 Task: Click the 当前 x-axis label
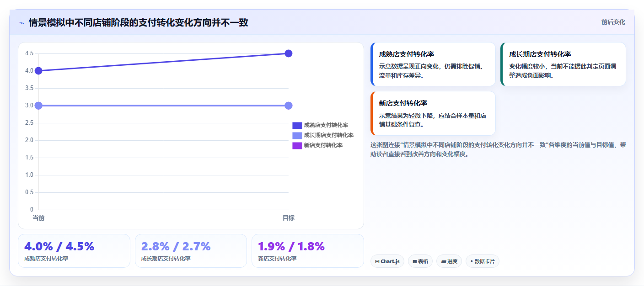pos(38,218)
